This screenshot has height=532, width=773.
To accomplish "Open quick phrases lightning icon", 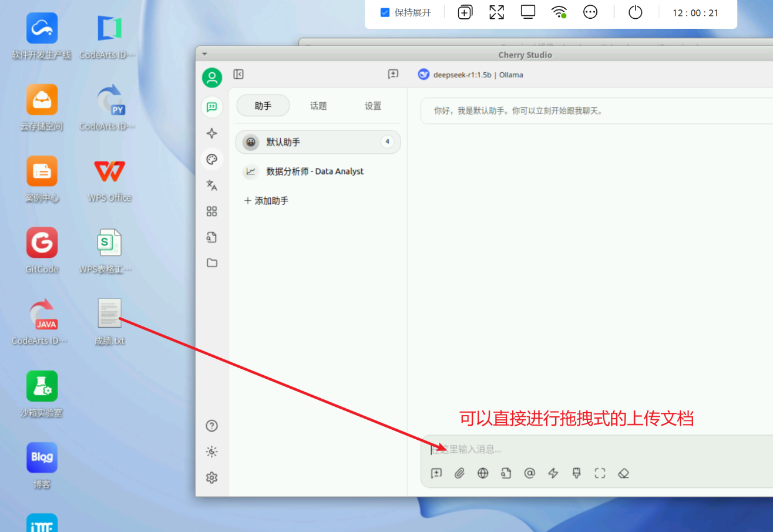I will [x=553, y=473].
